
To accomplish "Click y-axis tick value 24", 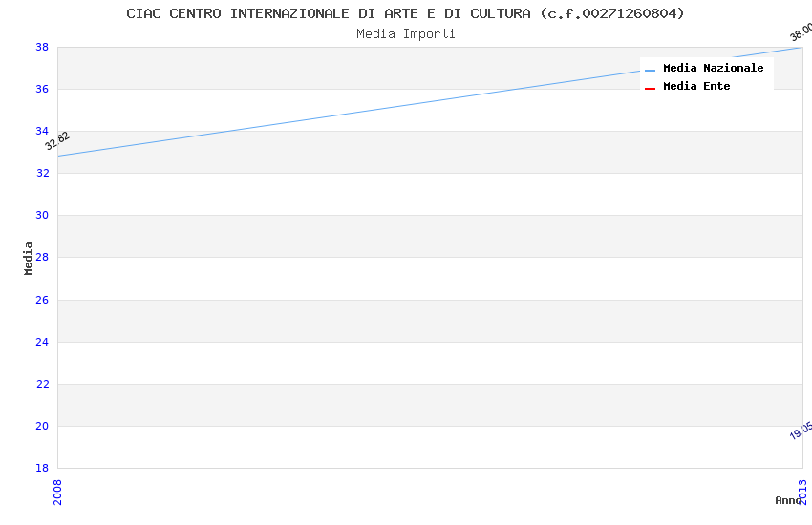I will pos(42,342).
